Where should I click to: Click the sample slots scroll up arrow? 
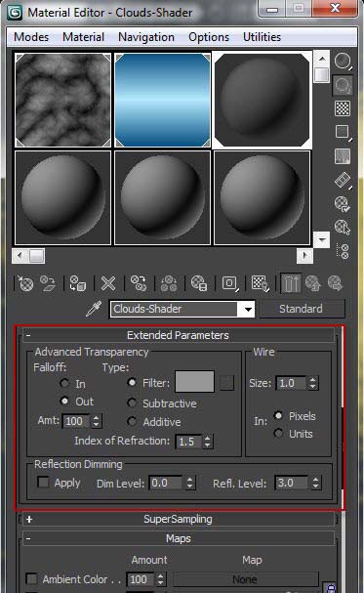pyautogui.click(x=322, y=59)
